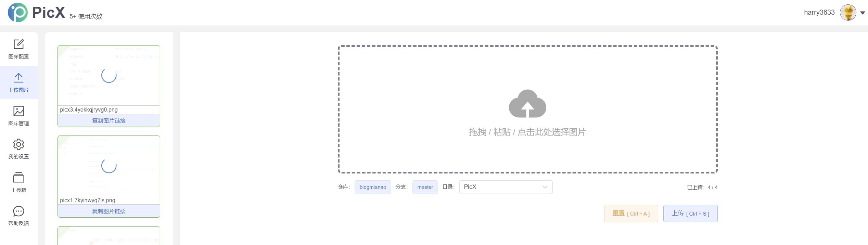
Task: Switch to 图床配置 menu label
Action: (18, 57)
